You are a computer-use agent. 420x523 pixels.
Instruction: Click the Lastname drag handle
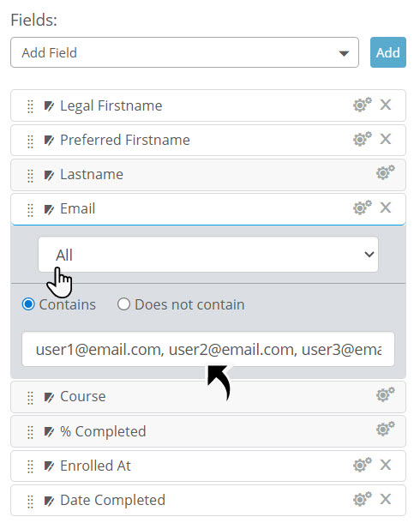tap(30, 176)
